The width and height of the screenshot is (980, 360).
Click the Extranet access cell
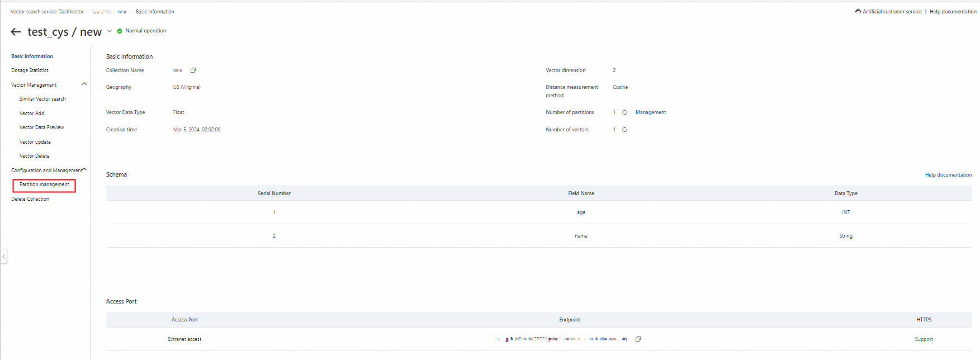[184, 339]
